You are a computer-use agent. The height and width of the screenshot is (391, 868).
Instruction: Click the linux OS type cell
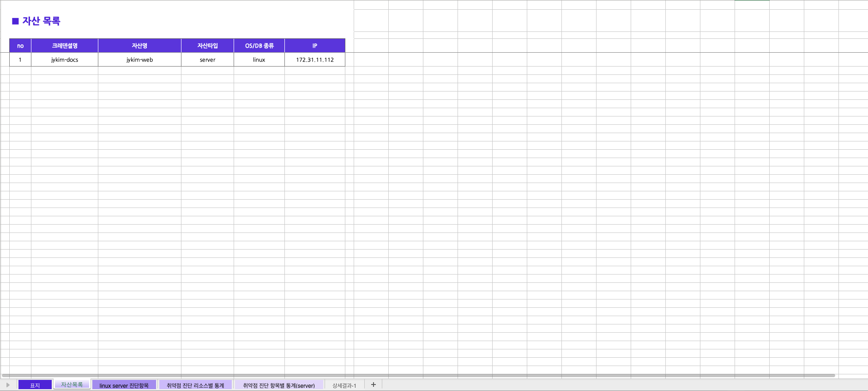(259, 60)
